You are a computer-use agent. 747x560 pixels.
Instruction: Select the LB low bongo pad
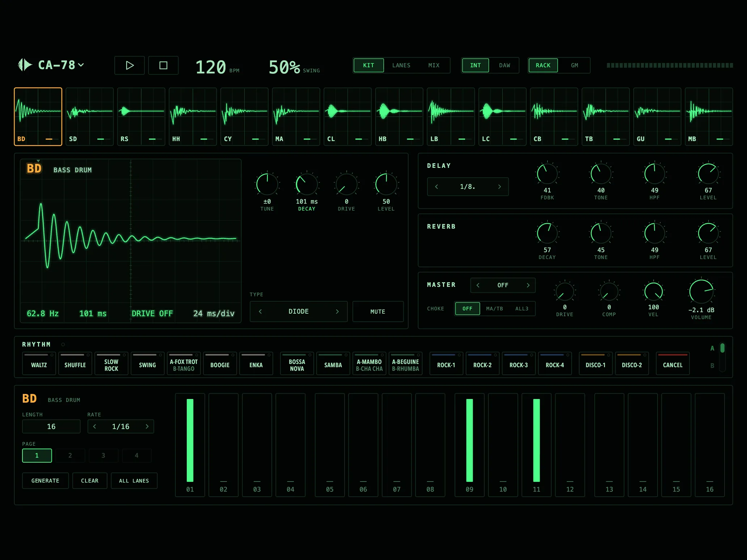click(451, 116)
